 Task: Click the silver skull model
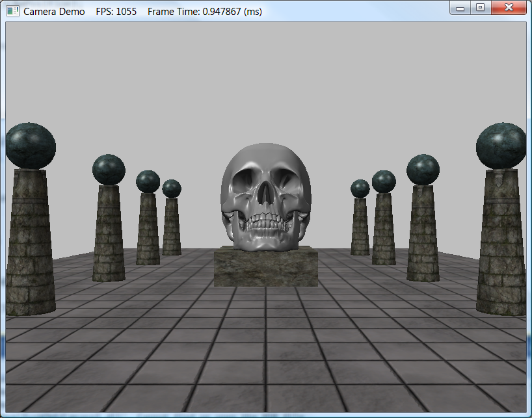click(x=265, y=195)
